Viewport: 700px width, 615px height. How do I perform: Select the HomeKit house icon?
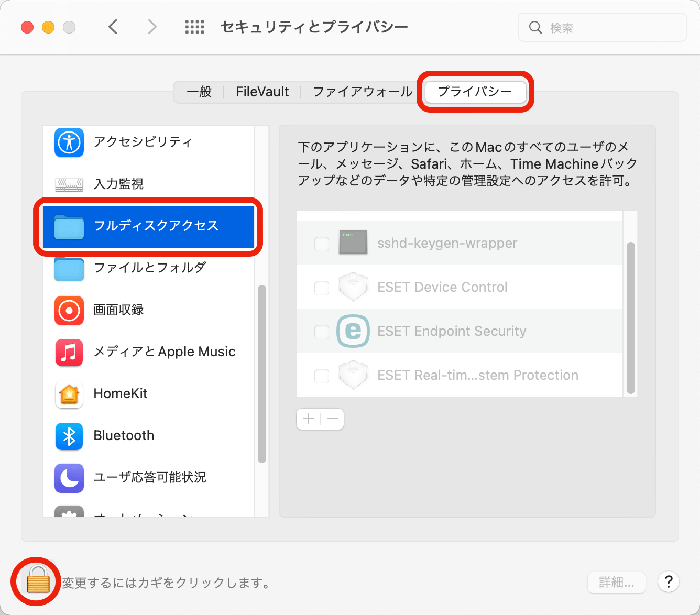coord(69,394)
